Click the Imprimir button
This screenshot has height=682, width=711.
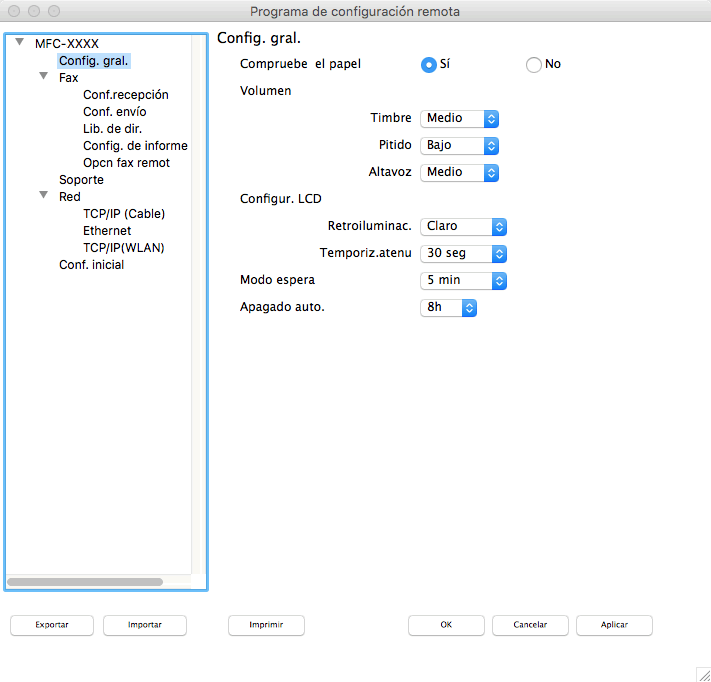(x=266, y=625)
